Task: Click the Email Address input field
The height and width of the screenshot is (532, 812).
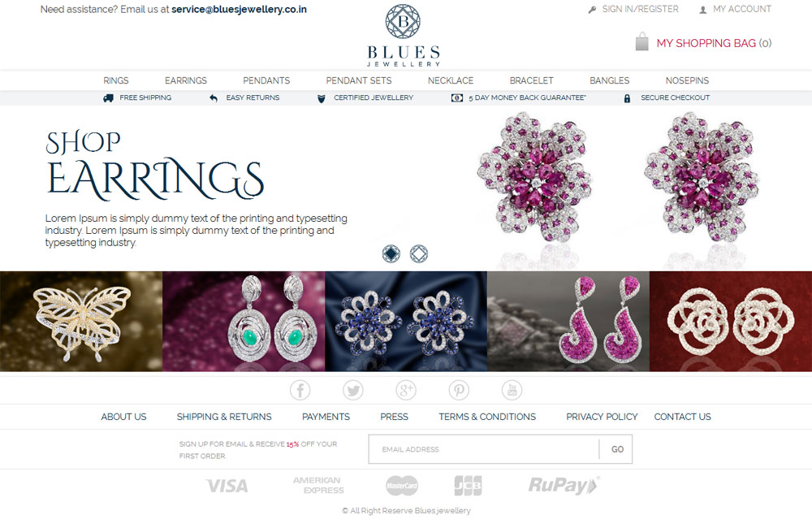Action: (484, 449)
